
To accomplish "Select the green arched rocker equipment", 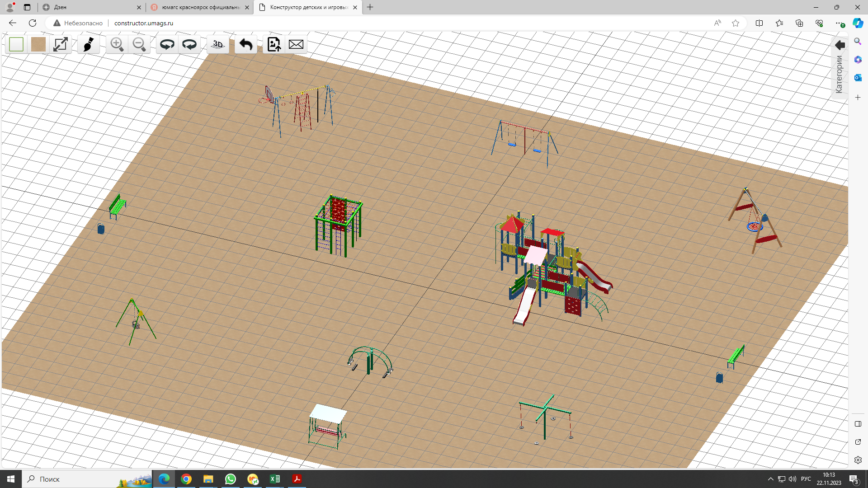I will (x=370, y=361).
